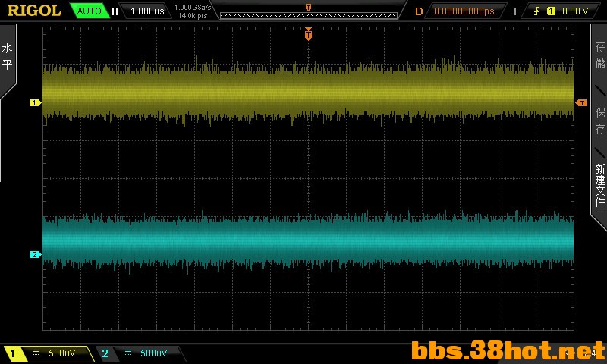
Task: Click the trigger source channel 1 badge
Action: tap(551, 11)
